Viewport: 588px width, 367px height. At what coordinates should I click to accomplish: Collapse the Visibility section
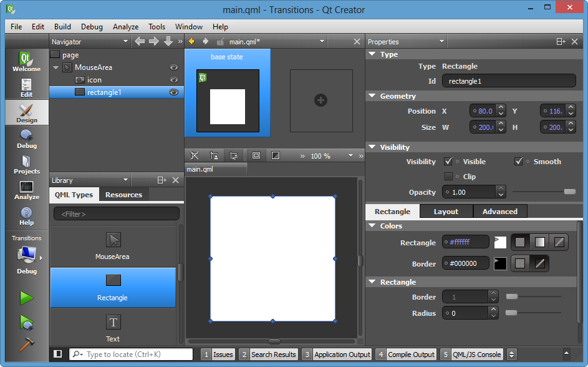pos(372,147)
